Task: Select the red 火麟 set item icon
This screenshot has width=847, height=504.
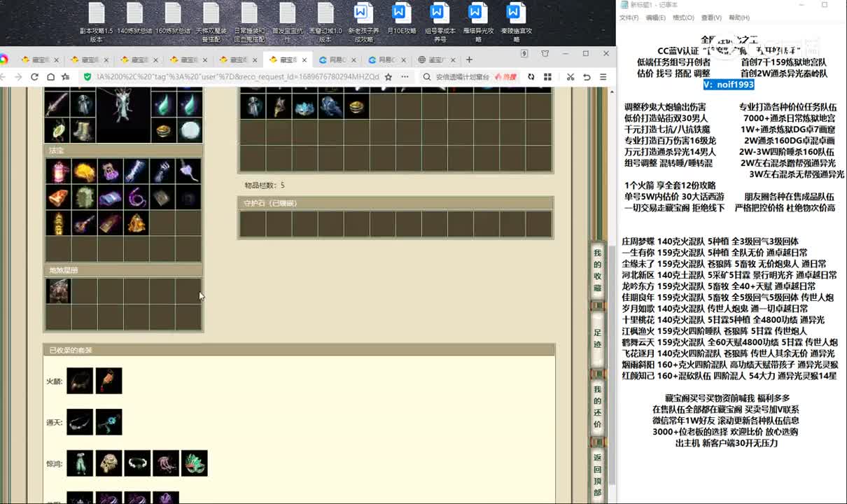Action: coord(108,381)
